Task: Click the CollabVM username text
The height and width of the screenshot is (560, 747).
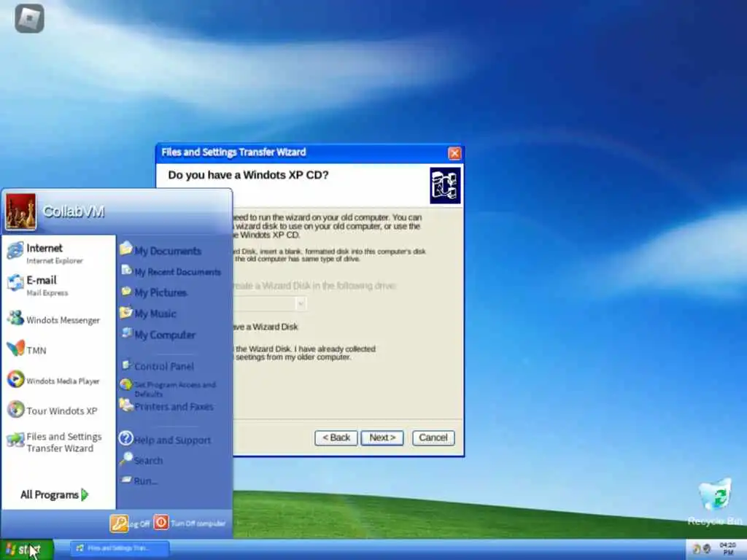Action: 74,211
